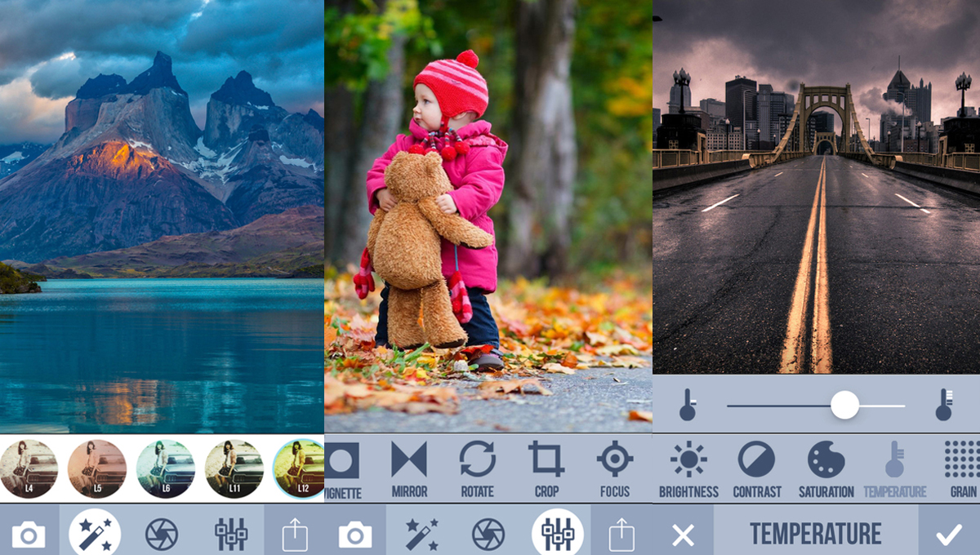Select the Focus tool

[x=615, y=468]
